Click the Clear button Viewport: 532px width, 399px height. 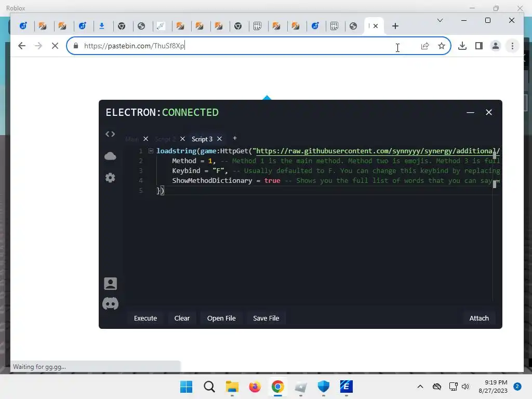[x=182, y=318]
